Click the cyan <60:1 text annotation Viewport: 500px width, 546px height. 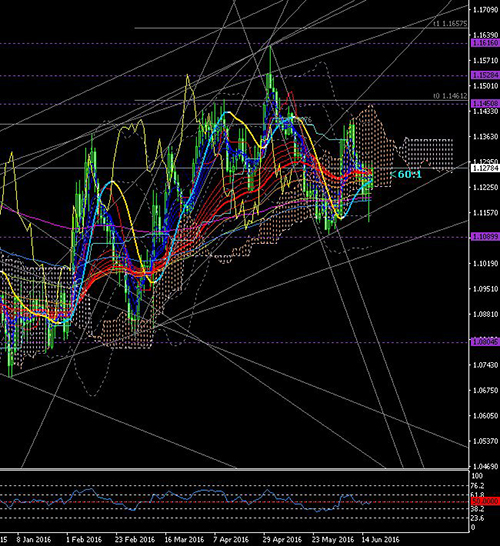[x=406, y=174]
